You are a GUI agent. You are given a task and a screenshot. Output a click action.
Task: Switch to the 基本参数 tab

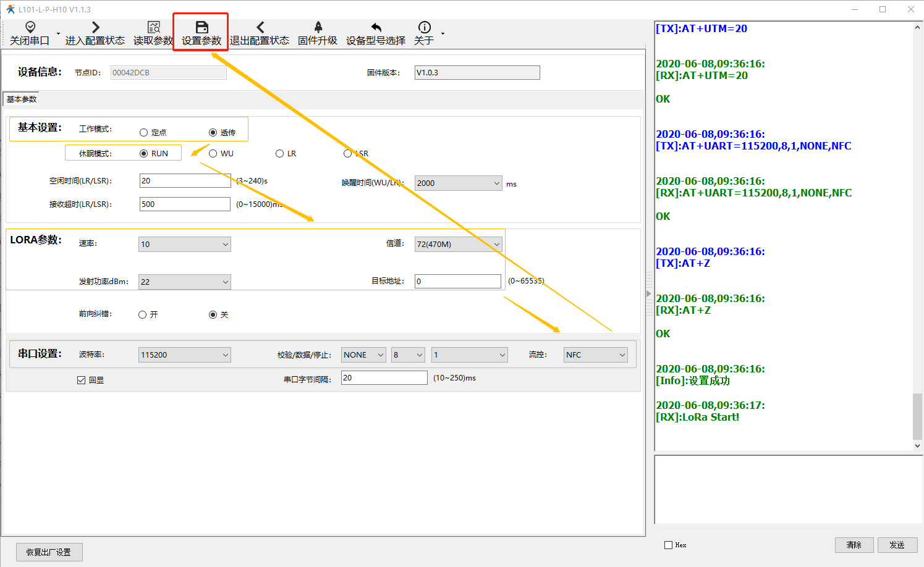coord(22,99)
